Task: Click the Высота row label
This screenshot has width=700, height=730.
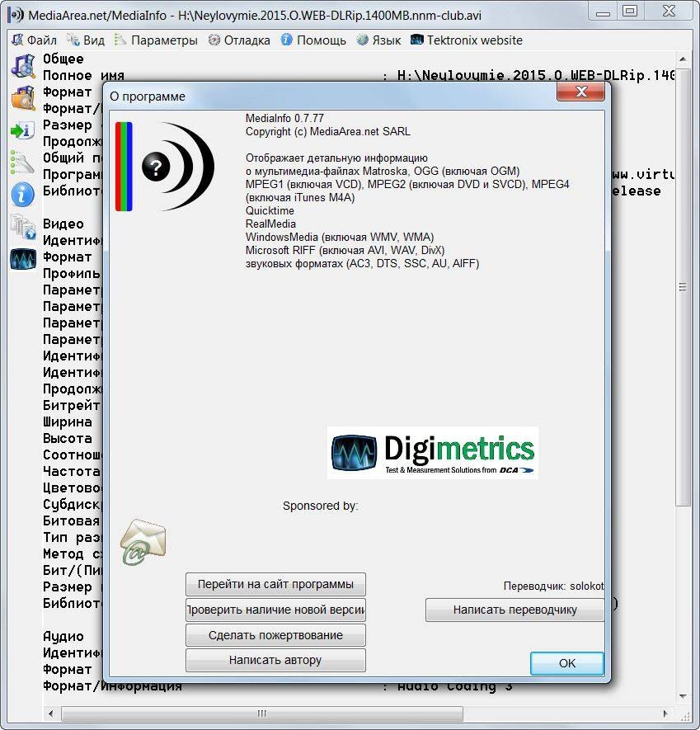Action: [68, 439]
